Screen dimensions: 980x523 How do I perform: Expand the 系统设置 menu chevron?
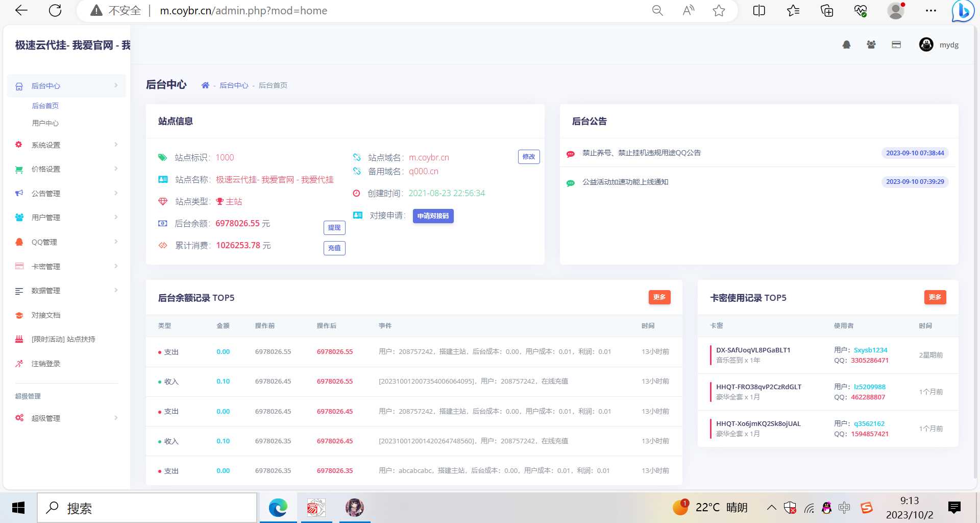[x=116, y=145]
